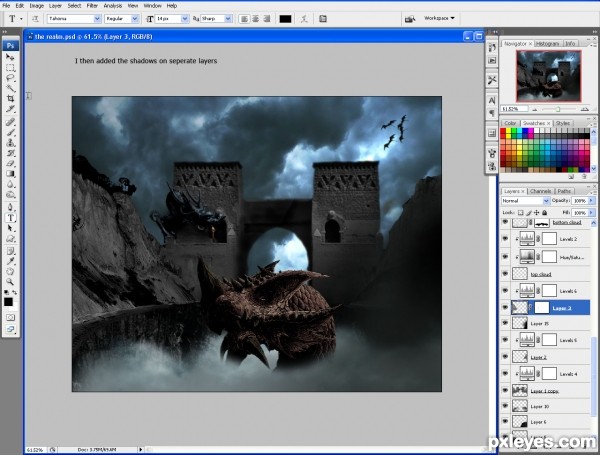
Task: Open the layer blend mode dropdown (Normal)
Action: pyautogui.click(x=546, y=201)
